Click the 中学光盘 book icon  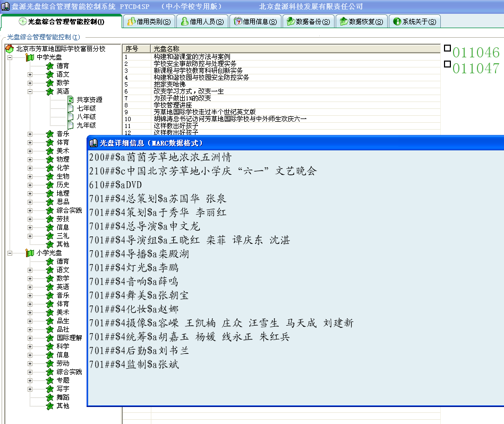click(30, 57)
